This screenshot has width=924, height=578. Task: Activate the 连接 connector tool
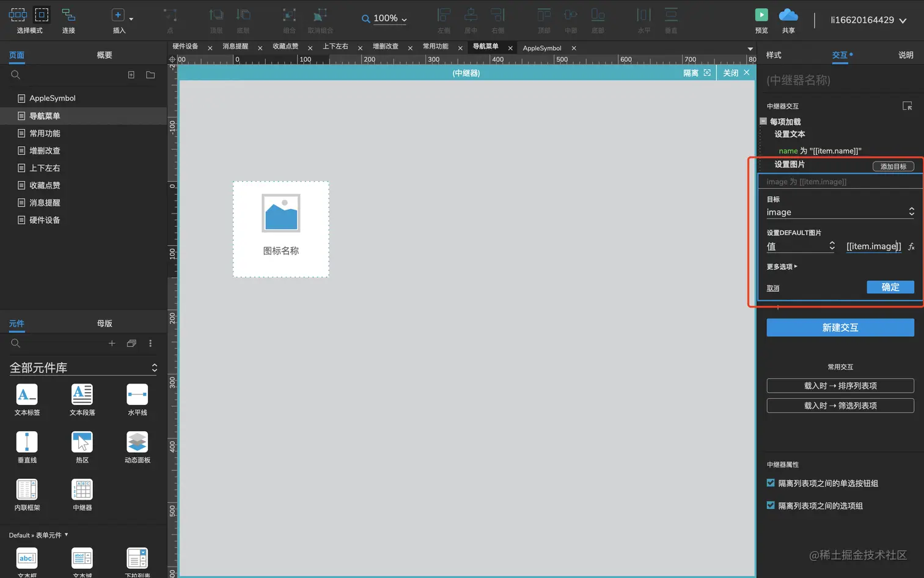[68, 15]
